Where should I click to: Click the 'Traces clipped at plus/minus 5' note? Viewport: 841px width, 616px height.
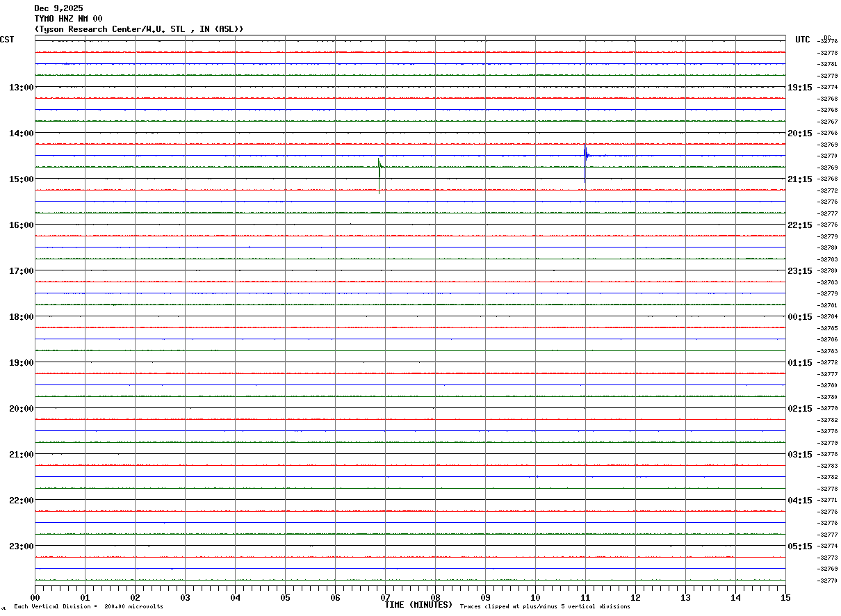pyautogui.click(x=545, y=607)
